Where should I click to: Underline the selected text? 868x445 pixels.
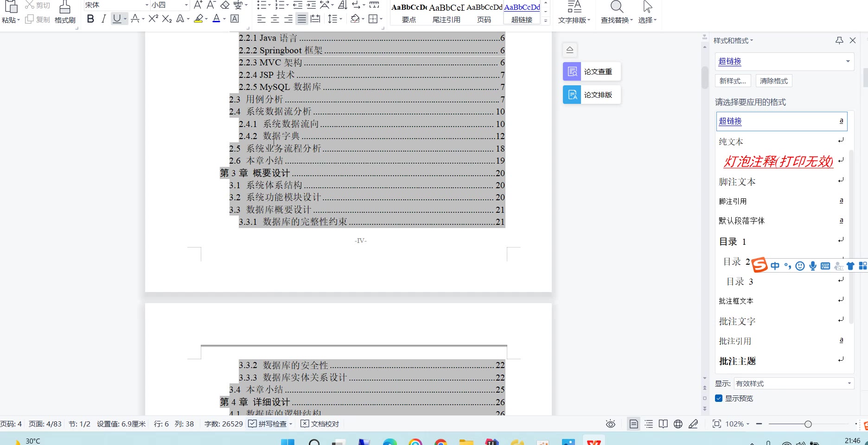[117, 19]
